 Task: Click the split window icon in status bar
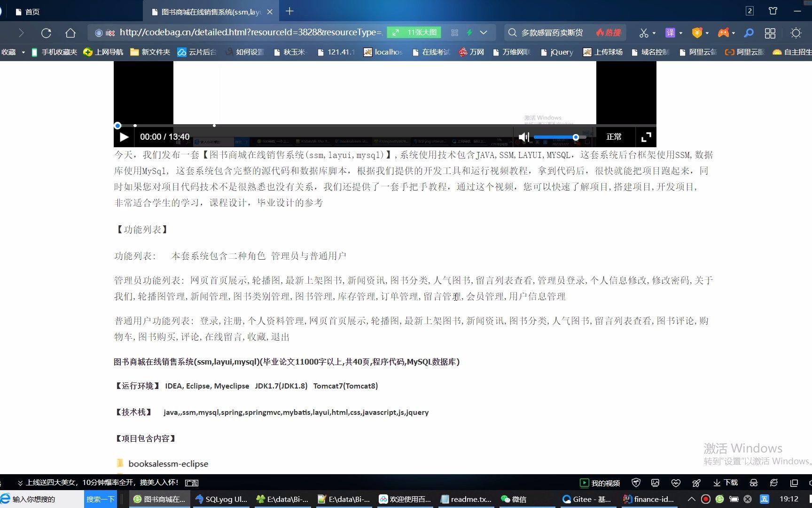pyautogui.click(x=794, y=483)
